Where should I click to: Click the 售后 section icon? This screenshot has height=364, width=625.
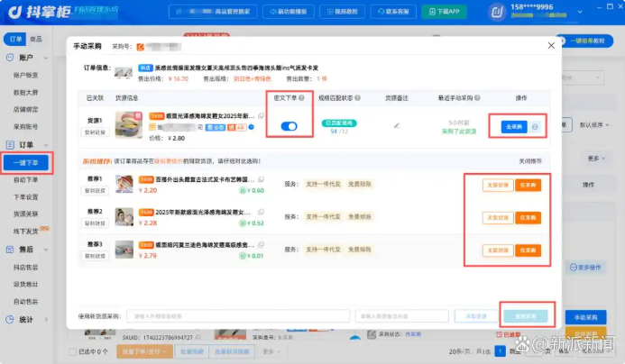[10, 250]
